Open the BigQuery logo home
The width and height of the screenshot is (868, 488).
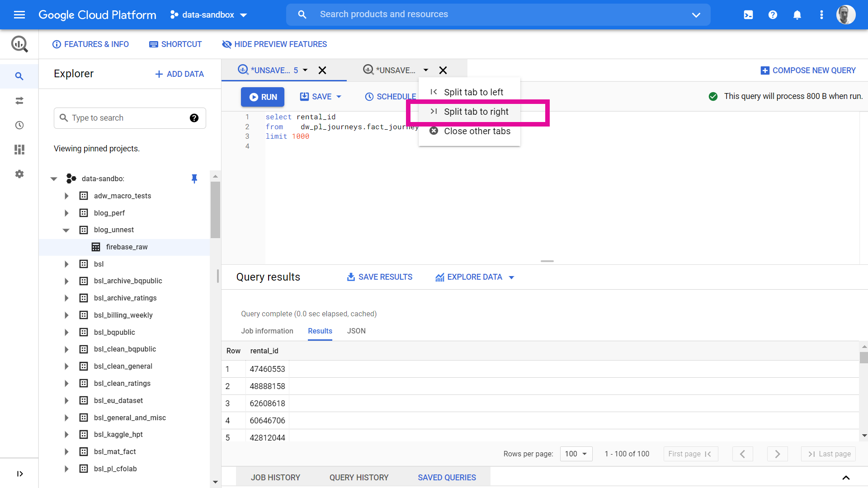pos(19,44)
